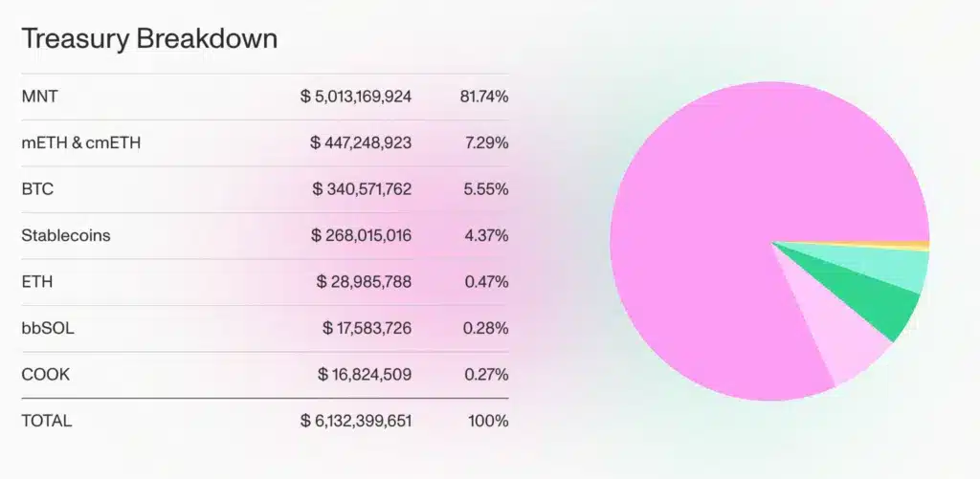
Task: Click the $268,015,016 Stablecoins amount
Action: [361, 235]
